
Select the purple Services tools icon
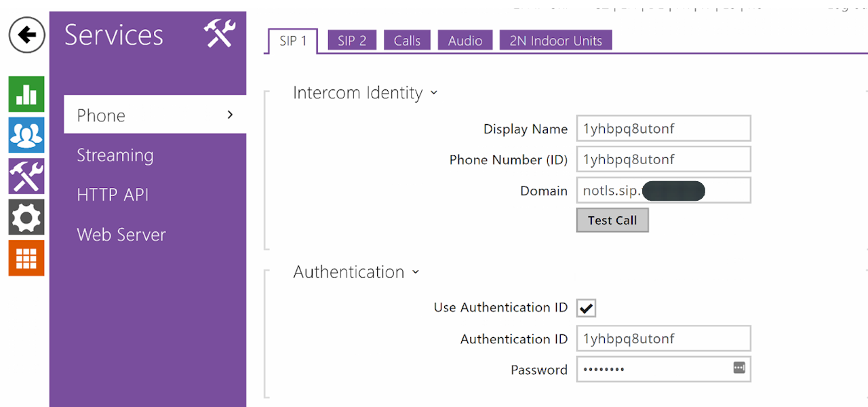click(x=26, y=176)
